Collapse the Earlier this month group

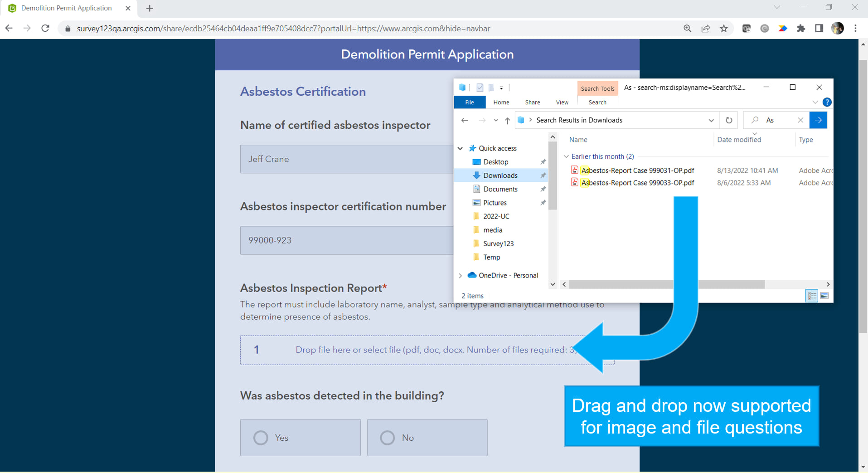point(566,156)
